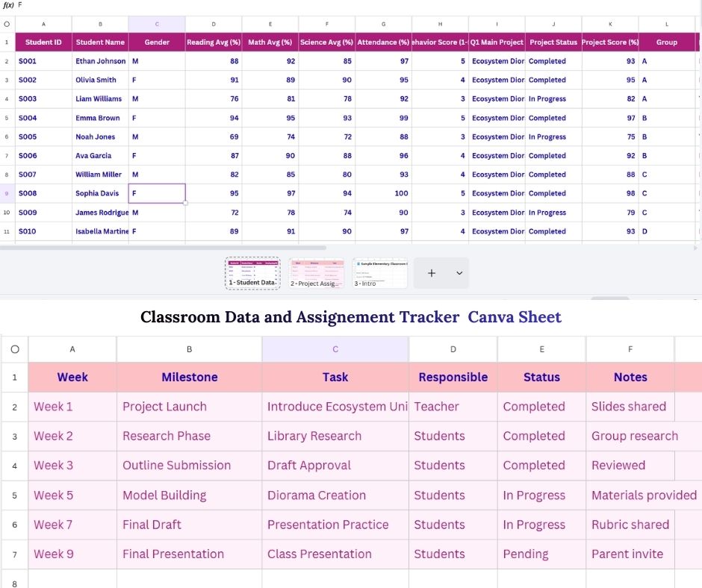This screenshot has height=588, width=702.
Task: Click the 'Task' header cell
Action: [x=335, y=377]
